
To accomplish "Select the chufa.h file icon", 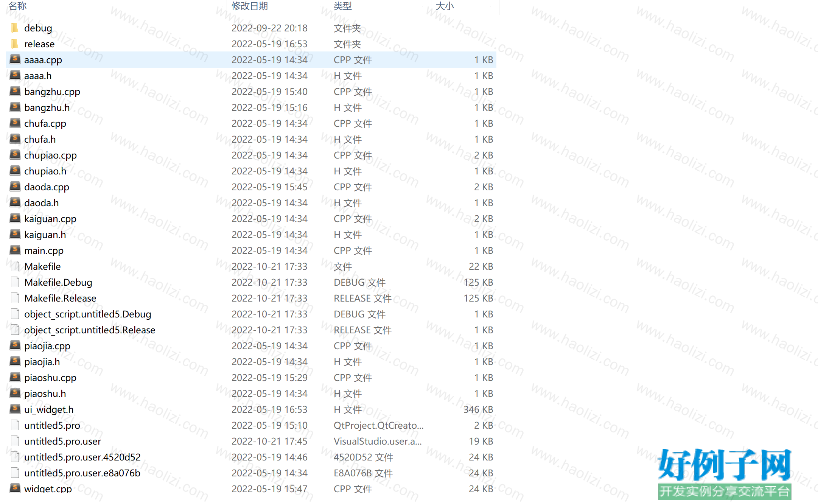I will tap(15, 139).
